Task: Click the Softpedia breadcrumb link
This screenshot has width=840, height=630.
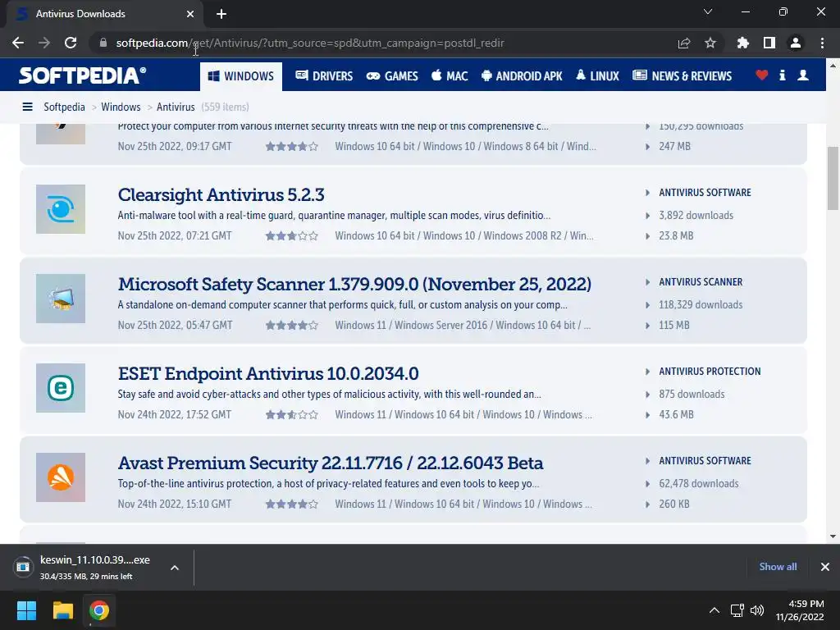Action: coord(64,107)
